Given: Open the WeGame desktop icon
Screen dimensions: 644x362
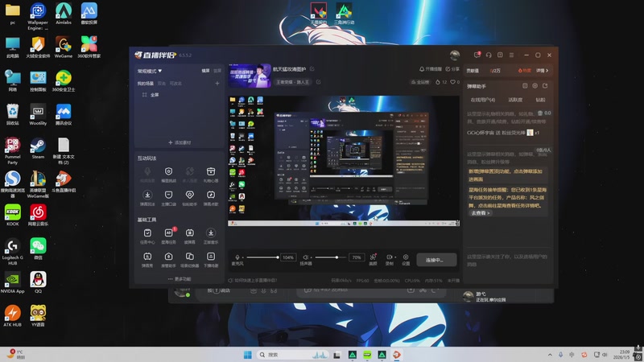Looking at the screenshot, I should click(x=64, y=47).
